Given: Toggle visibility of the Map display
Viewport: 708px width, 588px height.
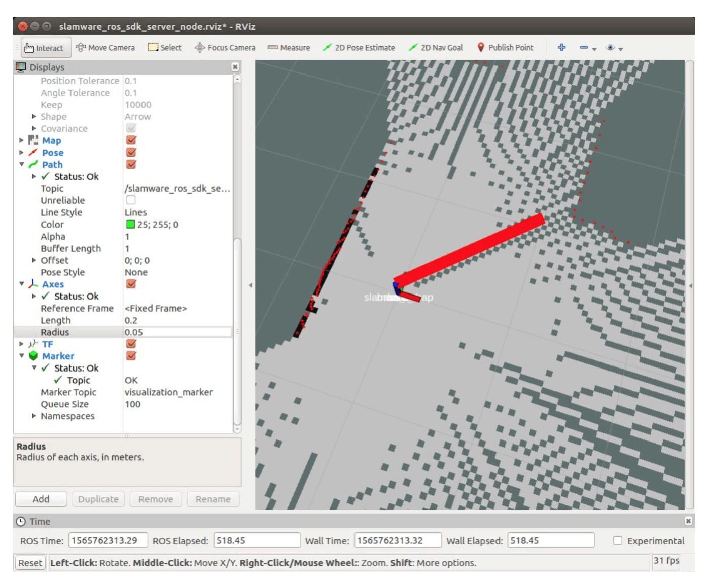Looking at the screenshot, I should point(132,140).
